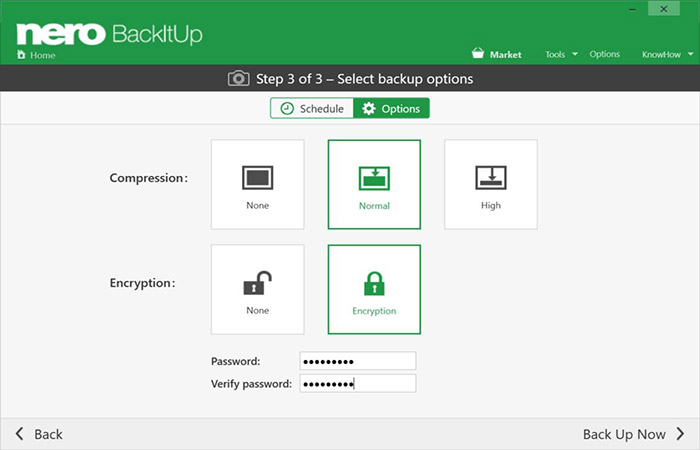Expand the KnowHow dropdown menu
700x450 pixels.
[x=667, y=54]
